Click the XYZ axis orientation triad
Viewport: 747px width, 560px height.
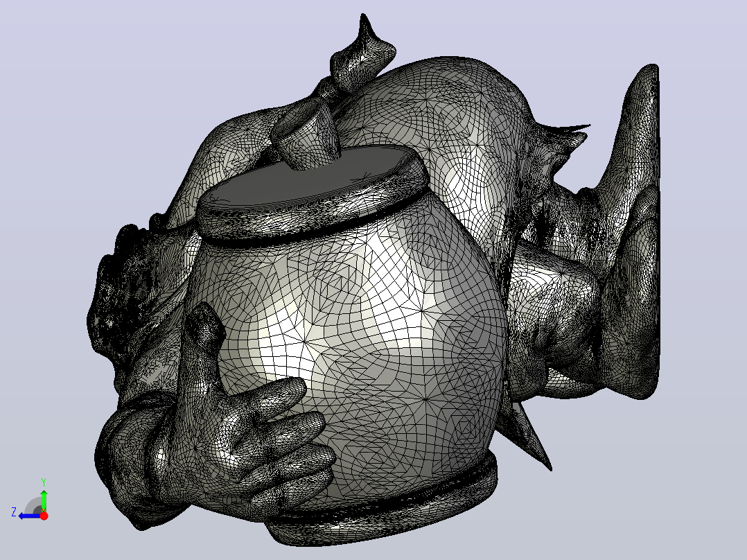[30, 499]
